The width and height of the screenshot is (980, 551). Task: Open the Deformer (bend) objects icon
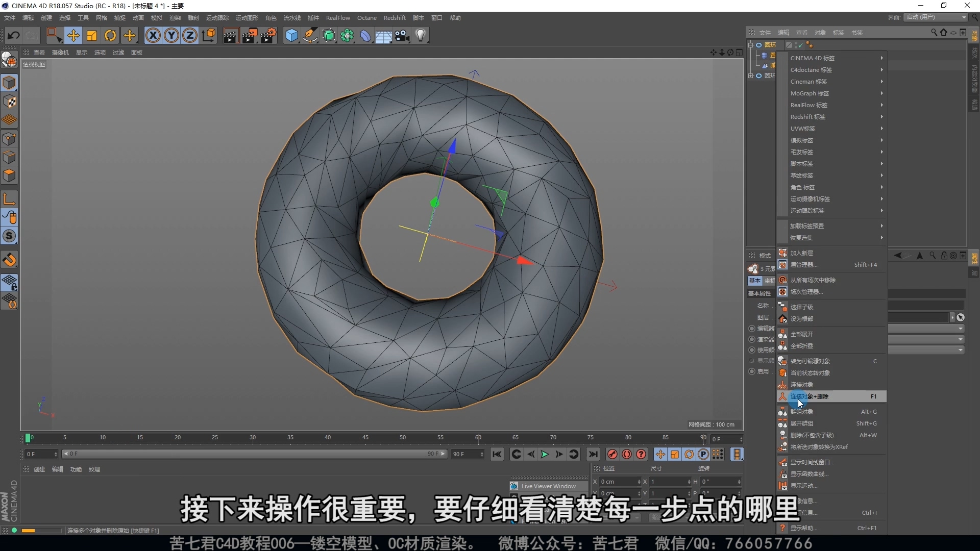pos(365,35)
